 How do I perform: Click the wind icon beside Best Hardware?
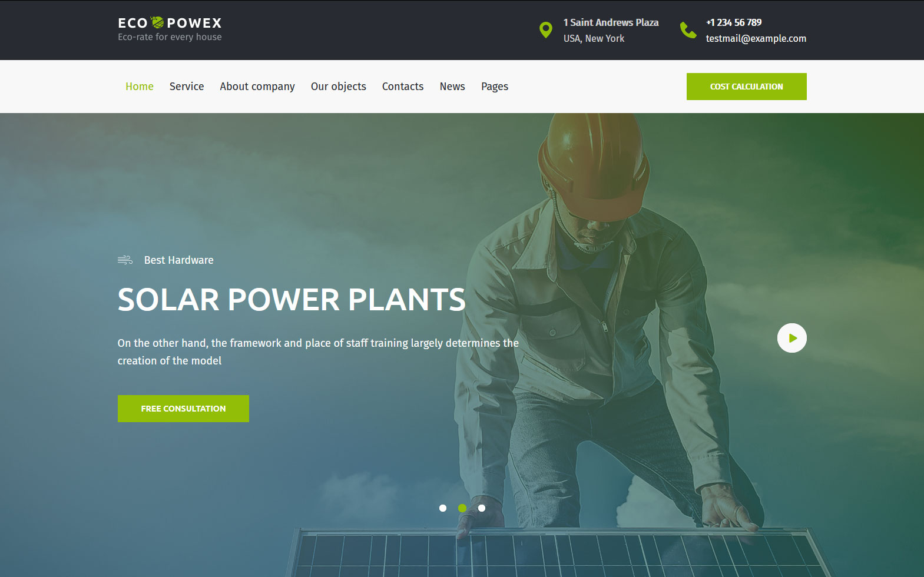click(x=125, y=260)
